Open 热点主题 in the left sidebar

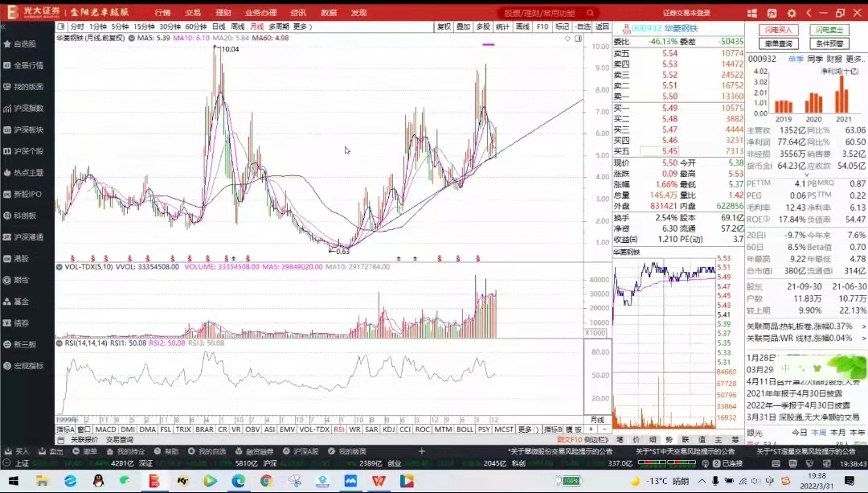pos(27,172)
